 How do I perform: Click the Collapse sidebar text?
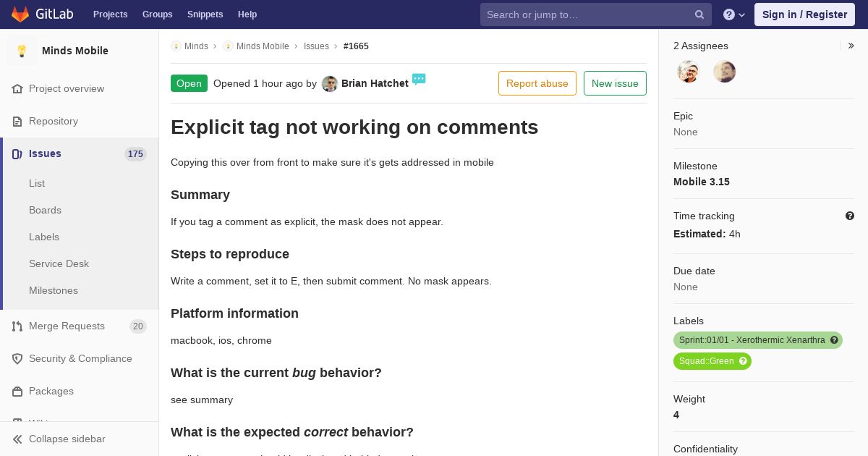[x=67, y=439]
